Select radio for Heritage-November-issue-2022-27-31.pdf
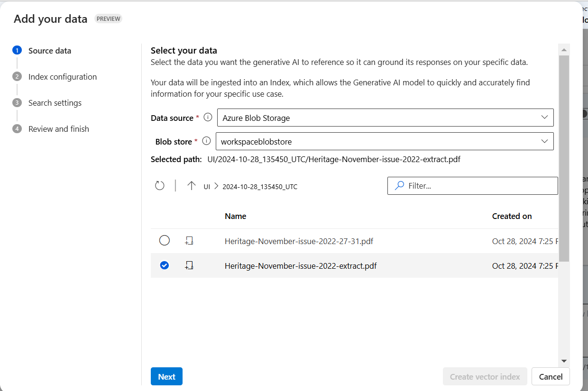The height and width of the screenshot is (391, 588). coord(164,241)
